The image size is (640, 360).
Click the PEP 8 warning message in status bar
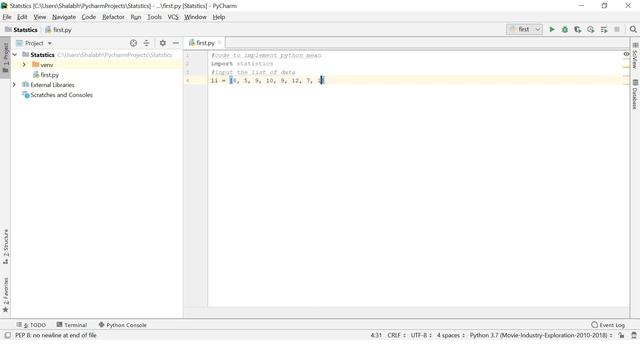click(x=56, y=335)
